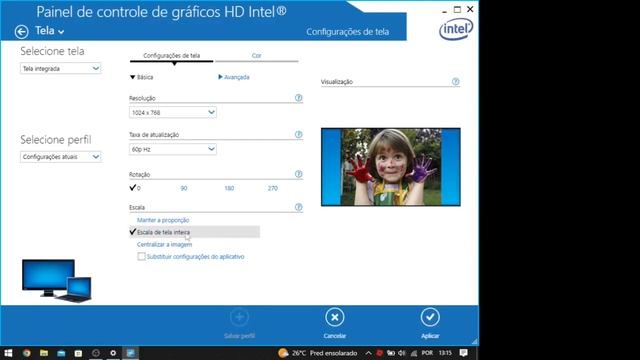The width and height of the screenshot is (640, 360).
Task: Click the back arrow next to Tela
Action: click(21, 31)
